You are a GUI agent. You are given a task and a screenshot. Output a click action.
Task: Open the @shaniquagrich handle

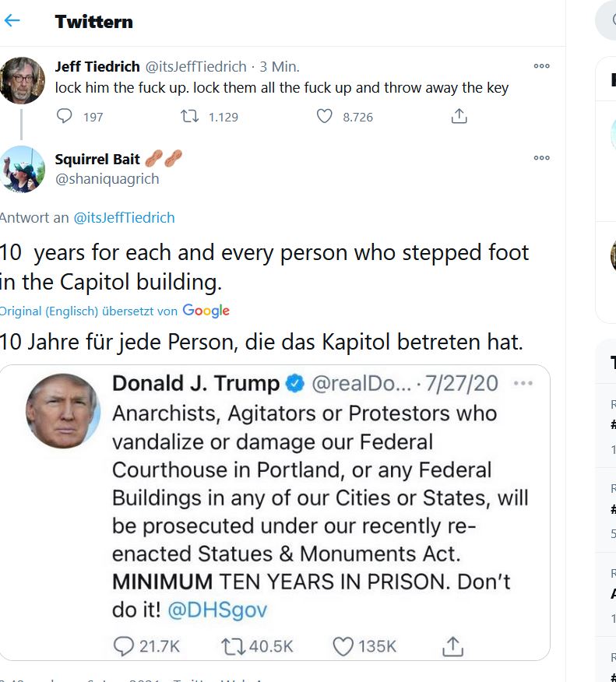[107, 178]
